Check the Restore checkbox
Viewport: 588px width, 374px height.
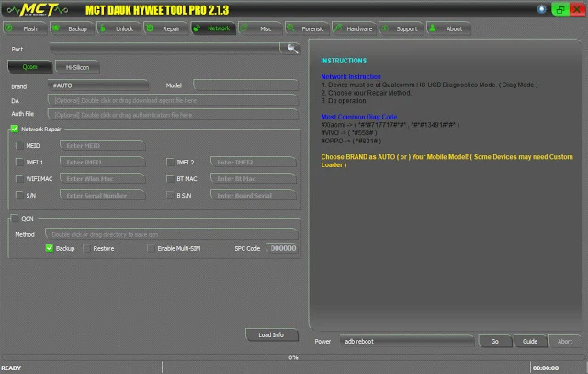[86, 248]
